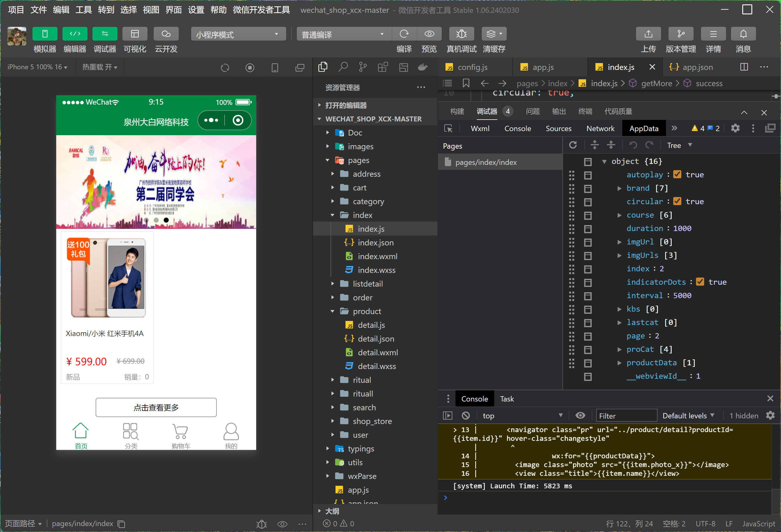
Task: Expand the brand [7] tree node
Action: pos(619,188)
